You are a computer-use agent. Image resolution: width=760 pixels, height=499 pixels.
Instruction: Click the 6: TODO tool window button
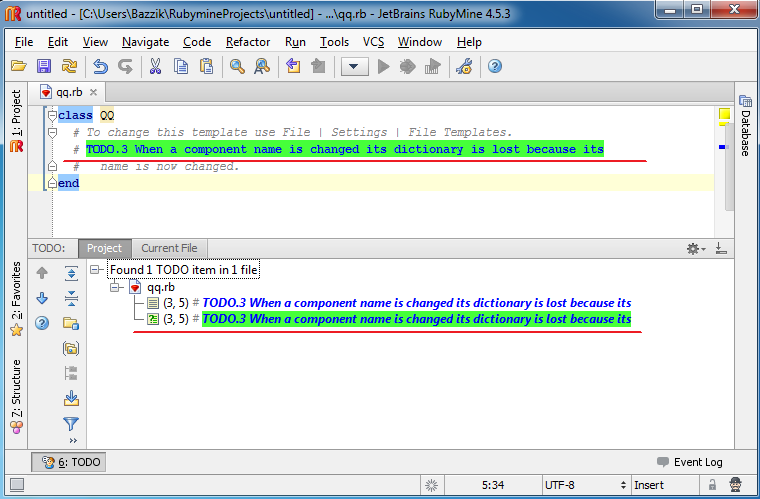[x=69, y=462]
